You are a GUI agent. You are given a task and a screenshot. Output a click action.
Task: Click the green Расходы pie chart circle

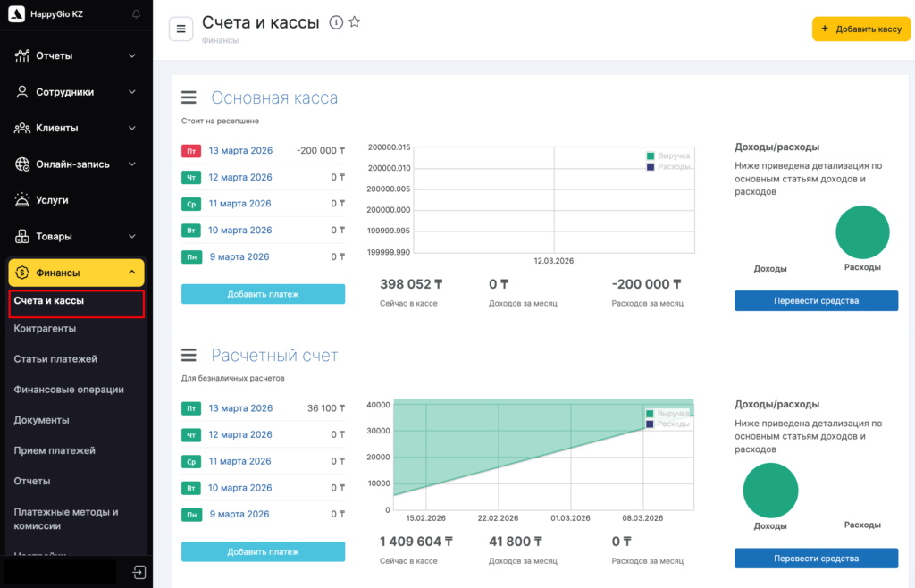862,232
